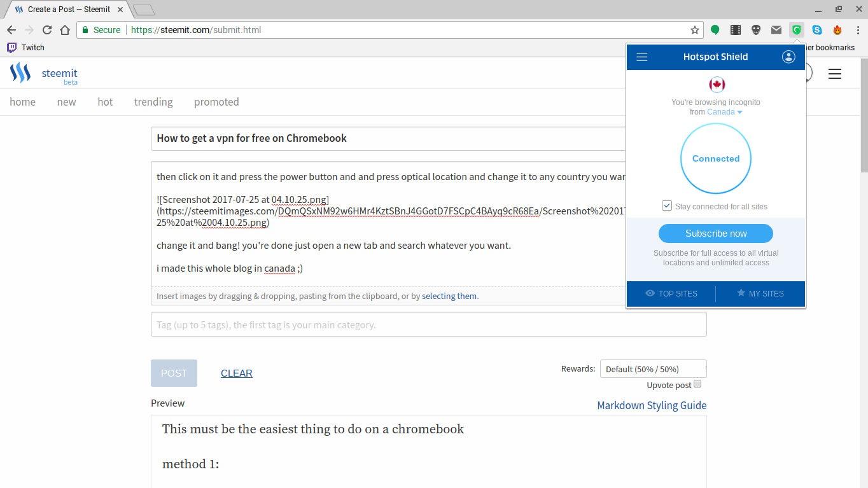868x488 pixels.
Task: Click the Steemit logo
Action: (x=20, y=73)
